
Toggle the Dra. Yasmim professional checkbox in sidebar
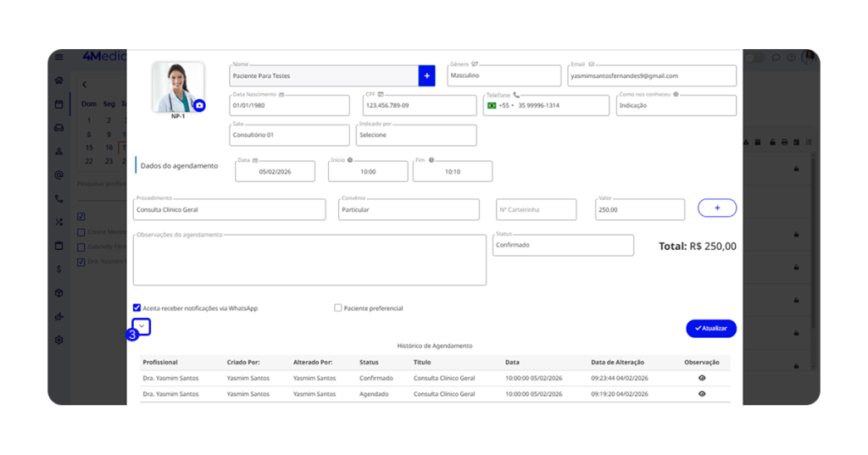pyautogui.click(x=81, y=262)
